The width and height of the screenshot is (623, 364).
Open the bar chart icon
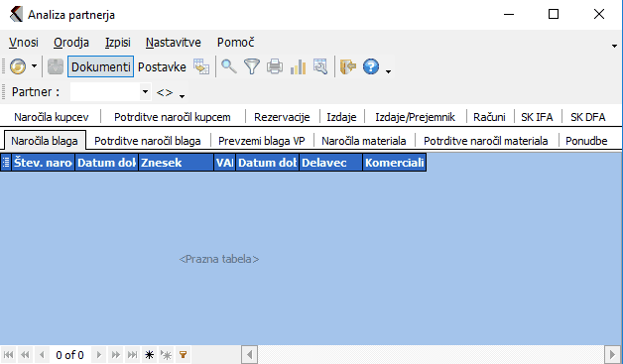(298, 66)
